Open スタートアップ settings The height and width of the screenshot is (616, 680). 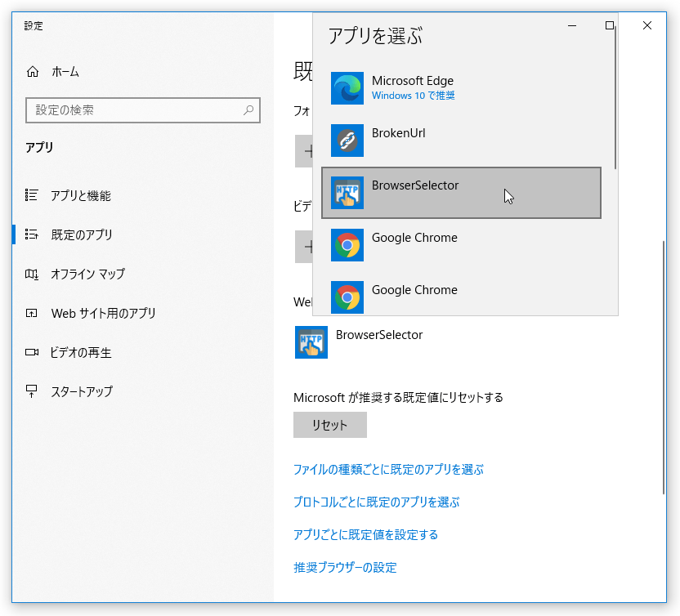tap(82, 391)
